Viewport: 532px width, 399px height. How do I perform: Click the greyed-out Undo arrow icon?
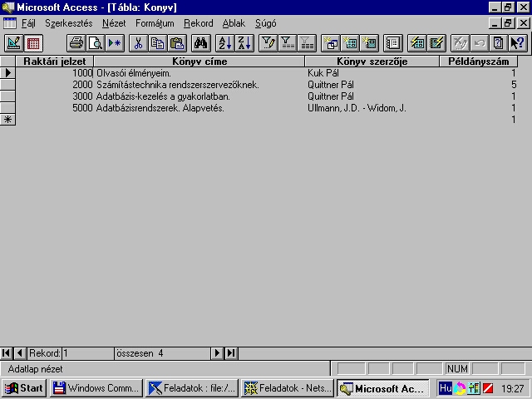(480, 43)
